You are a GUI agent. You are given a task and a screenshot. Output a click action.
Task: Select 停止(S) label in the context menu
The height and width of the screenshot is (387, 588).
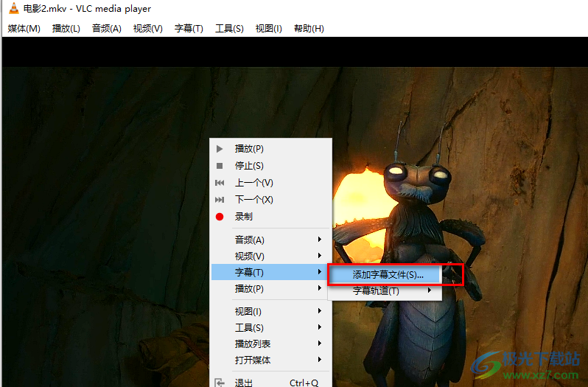[x=249, y=166]
